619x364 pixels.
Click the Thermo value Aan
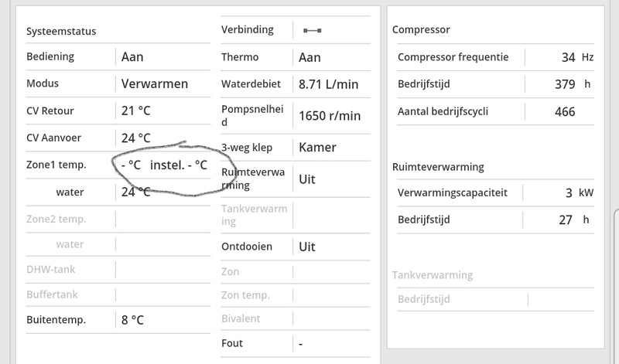tap(309, 57)
